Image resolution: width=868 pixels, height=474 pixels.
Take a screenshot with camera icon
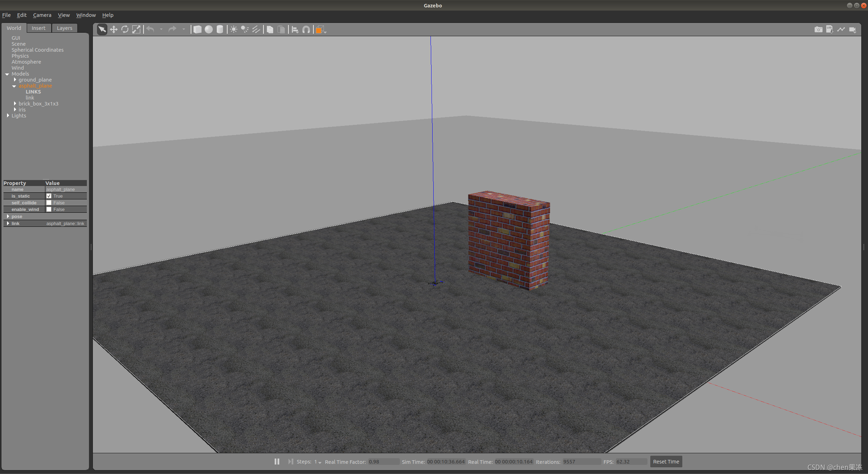pos(818,30)
